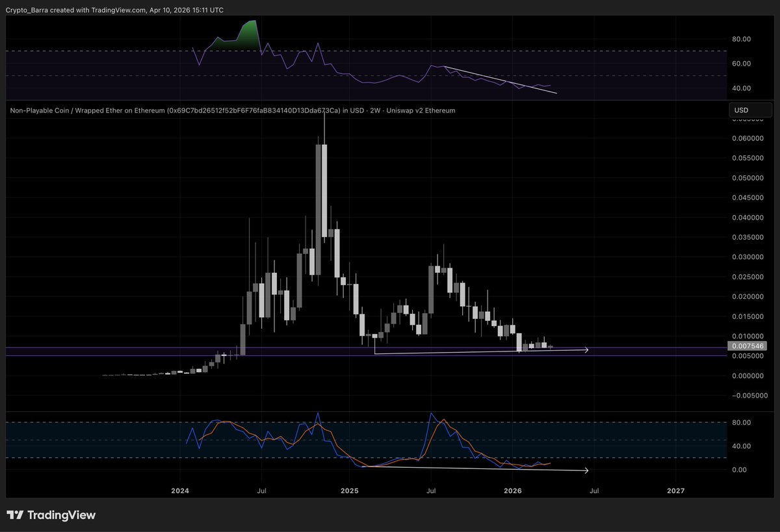
Task: Click the 0.035000 price axis label
Action: [x=747, y=238]
